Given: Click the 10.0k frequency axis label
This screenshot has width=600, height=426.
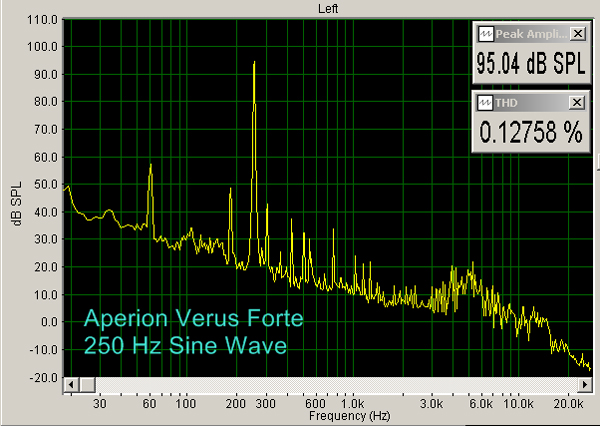Looking at the screenshot, I should point(518,403).
